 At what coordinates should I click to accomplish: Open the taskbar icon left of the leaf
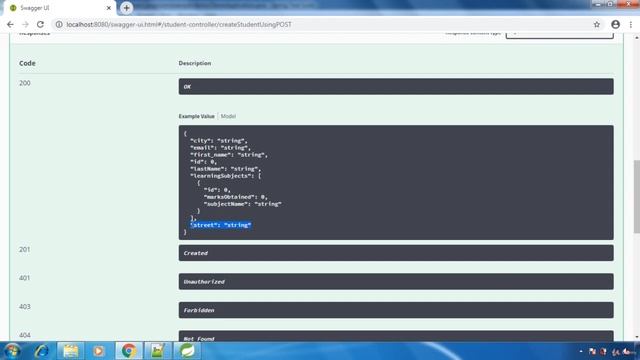(x=157, y=351)
